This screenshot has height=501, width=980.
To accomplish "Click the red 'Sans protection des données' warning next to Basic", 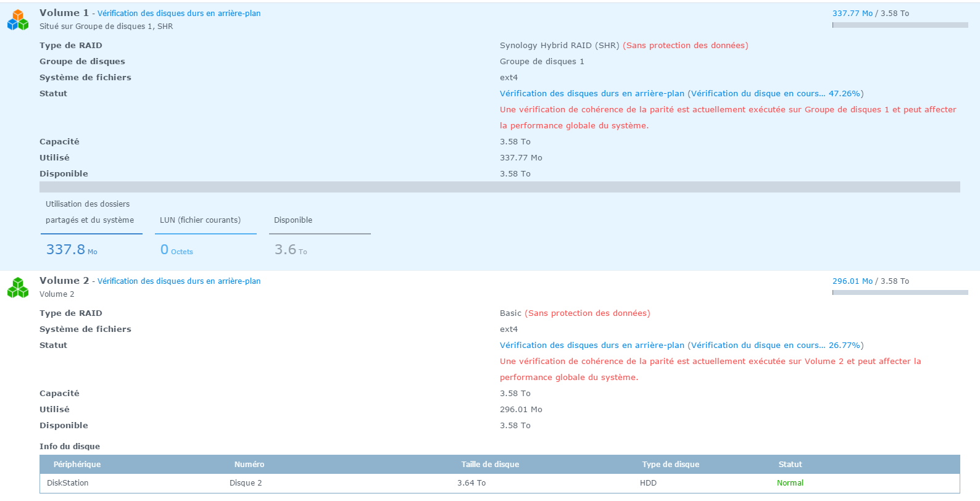I will 588,313.
